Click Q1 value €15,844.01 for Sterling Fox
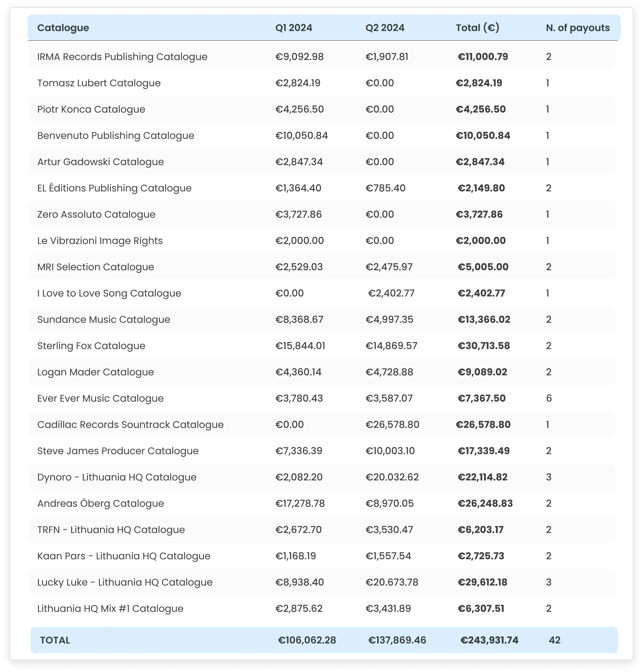Viewport: 643px width, 672px height. coord(300,346)
